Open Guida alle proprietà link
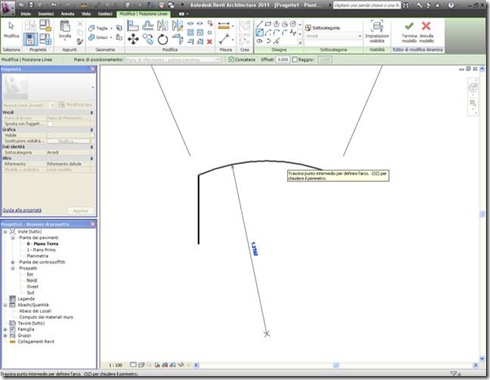Image resolution: width=490 pixels, height=380 pixels. 22,210
